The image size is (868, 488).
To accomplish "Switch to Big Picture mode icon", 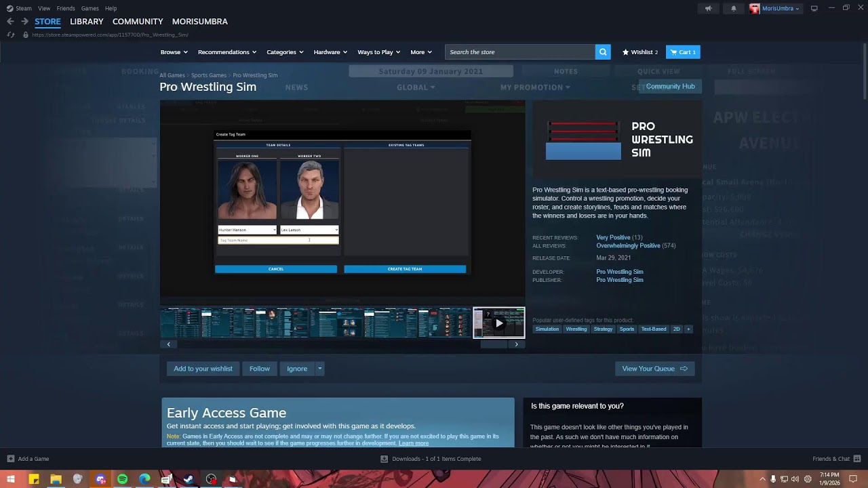I will click(814, 8).
